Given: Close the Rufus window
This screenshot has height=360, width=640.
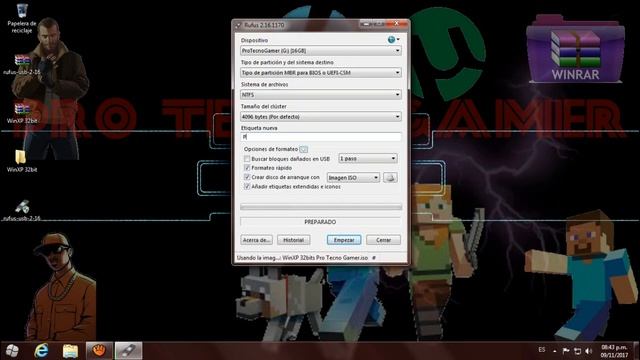Looking at the screenshot, I should [396, 24].
